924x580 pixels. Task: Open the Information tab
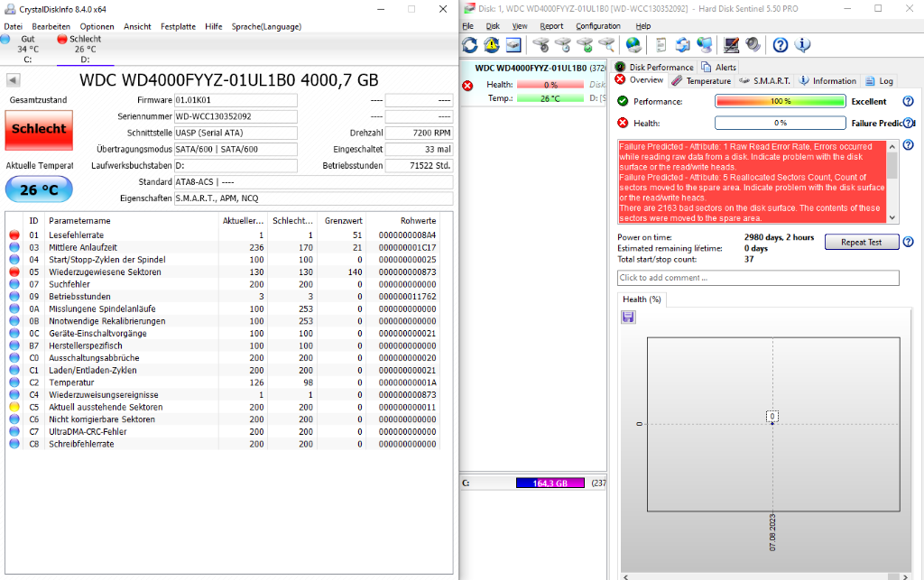pos(827,80)
